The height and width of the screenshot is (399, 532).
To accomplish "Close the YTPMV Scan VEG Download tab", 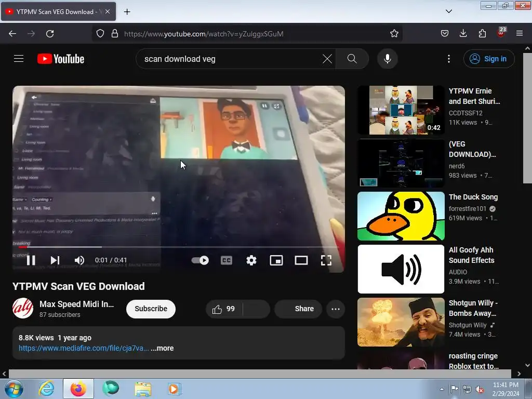I will [x=108, y=11].
